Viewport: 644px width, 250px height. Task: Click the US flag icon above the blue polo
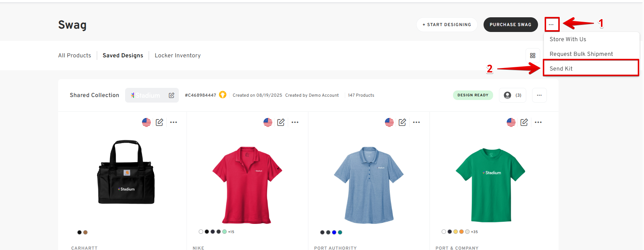(x=389, y=122)
